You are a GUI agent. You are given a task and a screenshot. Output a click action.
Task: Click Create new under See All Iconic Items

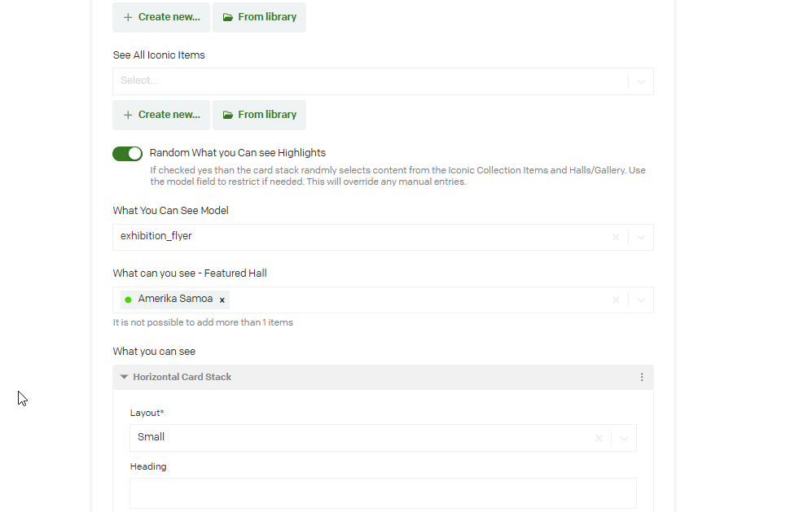pyautogui.click(x=161, y=115)
